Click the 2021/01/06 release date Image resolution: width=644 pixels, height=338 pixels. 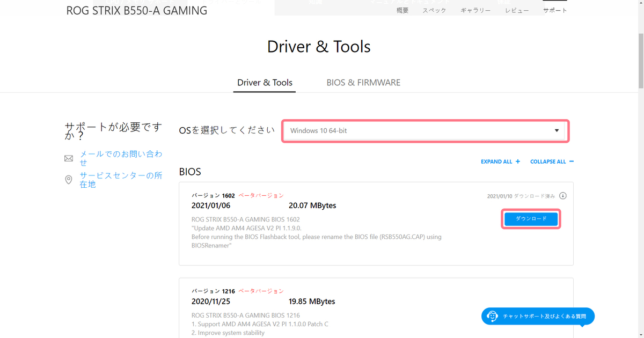[211, 205]
